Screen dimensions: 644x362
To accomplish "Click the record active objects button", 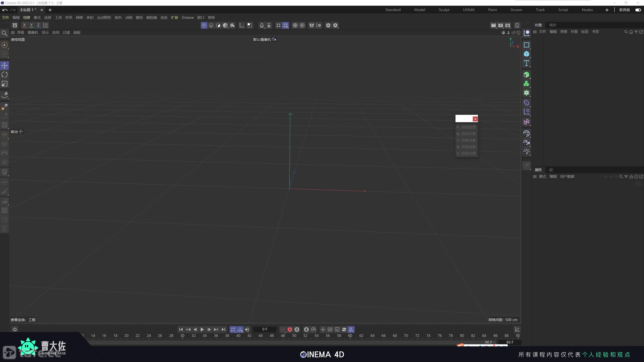I will pyautogui.click(x=283, y=329).
